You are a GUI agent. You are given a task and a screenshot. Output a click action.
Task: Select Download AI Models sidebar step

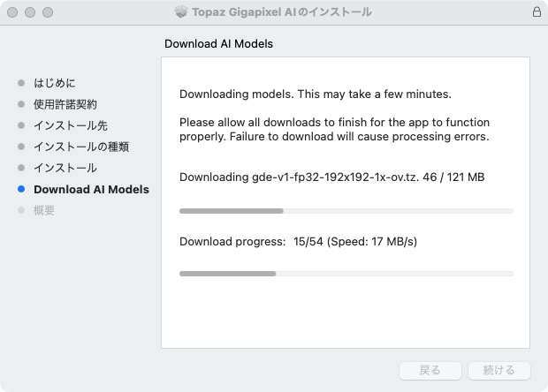92,189
